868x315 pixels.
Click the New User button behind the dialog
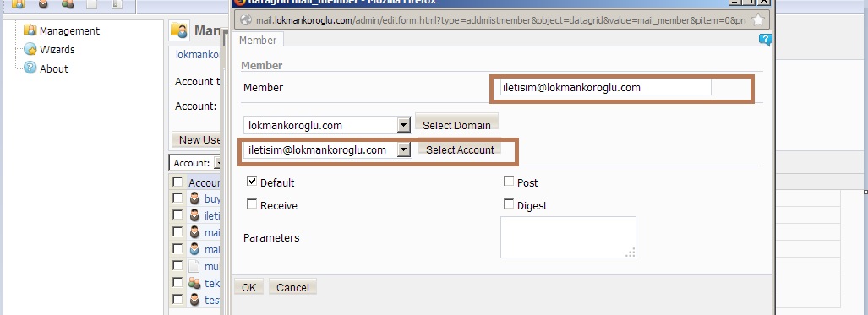(x=197, y=139)
